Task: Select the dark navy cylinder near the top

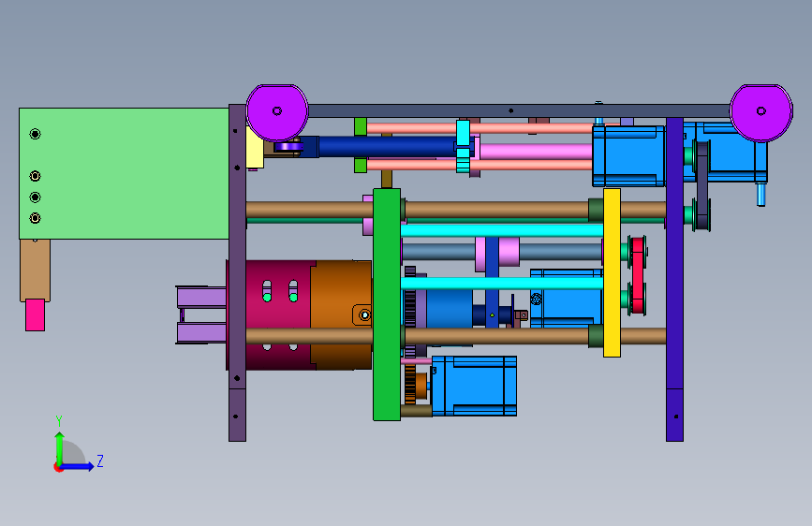Action: [x=386, y=147]
